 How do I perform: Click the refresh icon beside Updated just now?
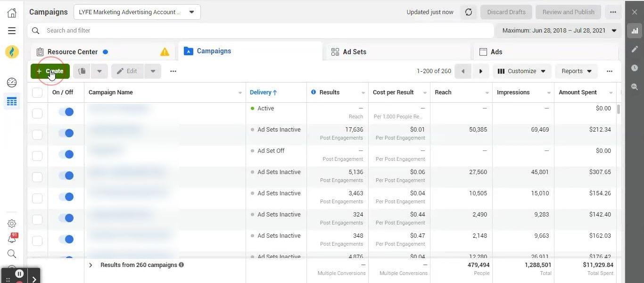tap(468, 12)
